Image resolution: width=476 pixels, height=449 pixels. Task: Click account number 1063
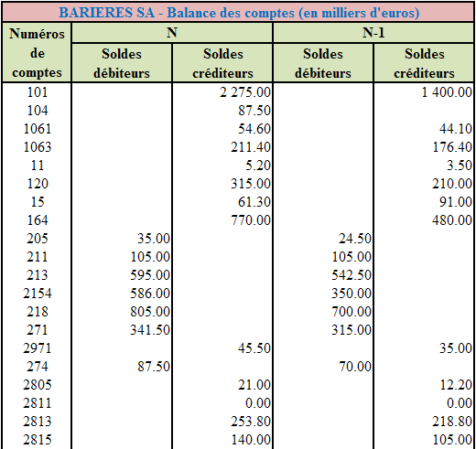37,147
